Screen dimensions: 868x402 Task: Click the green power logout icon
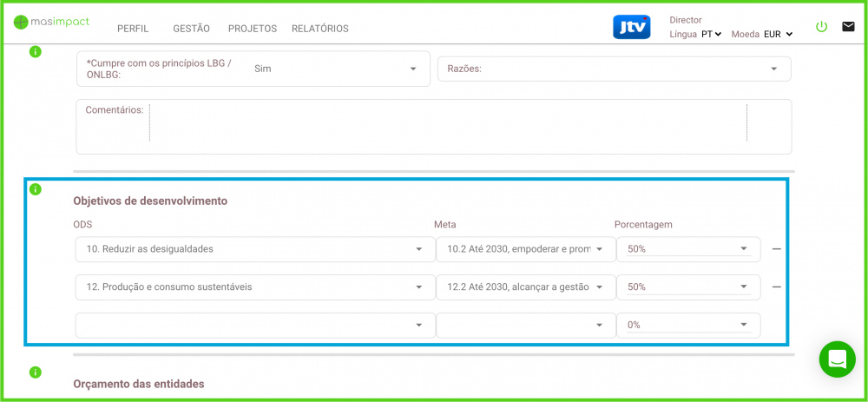tap(821, 27)
